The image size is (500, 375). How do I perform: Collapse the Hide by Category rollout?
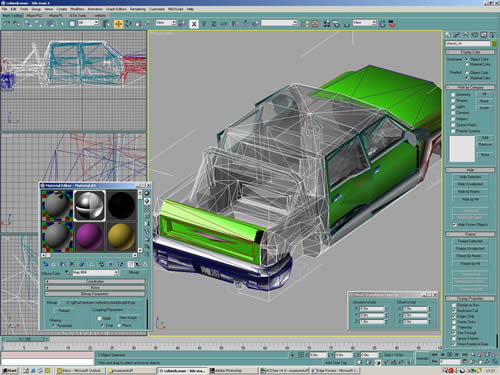pos(470,87)
